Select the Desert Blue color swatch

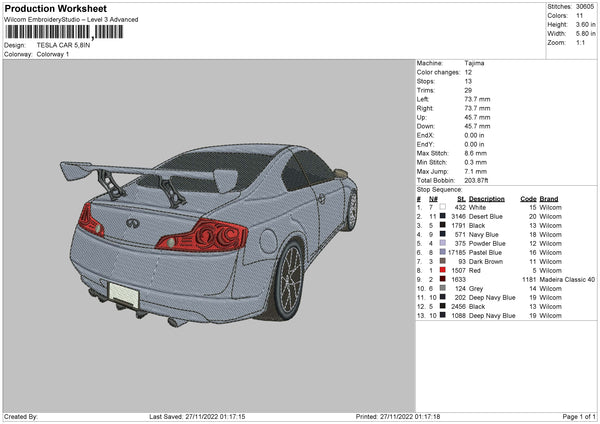click(x=442, y=216)
